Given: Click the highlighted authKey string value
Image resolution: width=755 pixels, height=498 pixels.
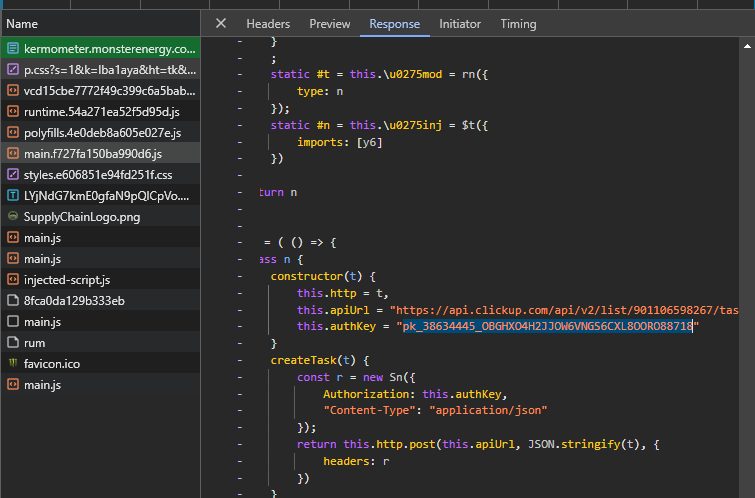Looking at the screenshot, I should coord(547,326).
